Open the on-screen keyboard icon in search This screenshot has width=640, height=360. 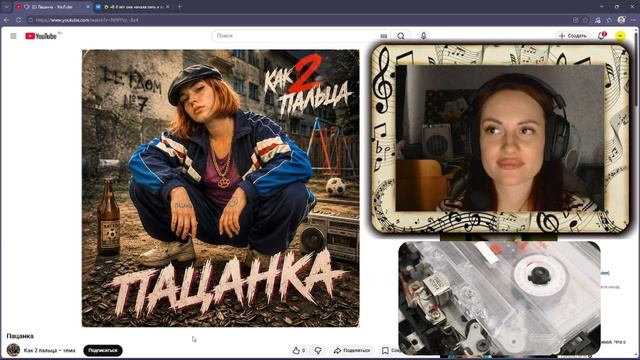[384, 36]
